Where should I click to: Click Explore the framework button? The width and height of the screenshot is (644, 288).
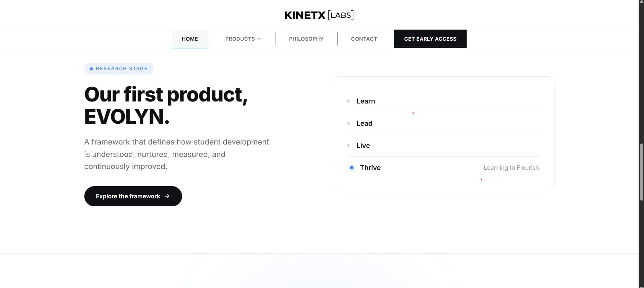click(133, 196)
